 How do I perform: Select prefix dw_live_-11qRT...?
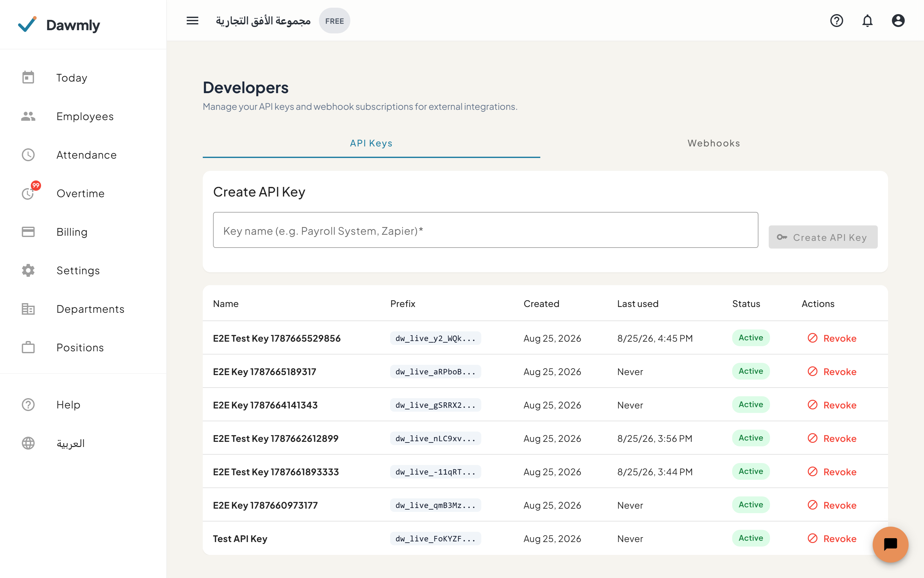(435, 472)
